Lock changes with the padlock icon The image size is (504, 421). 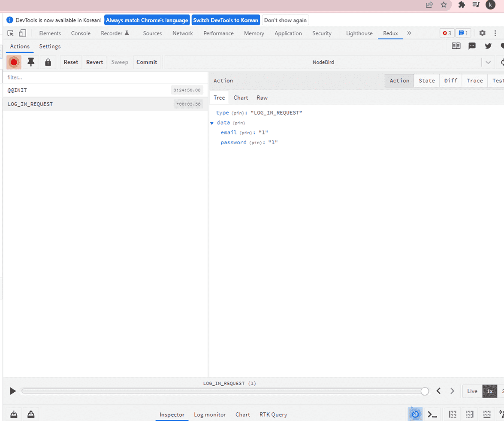coord(48,62)
